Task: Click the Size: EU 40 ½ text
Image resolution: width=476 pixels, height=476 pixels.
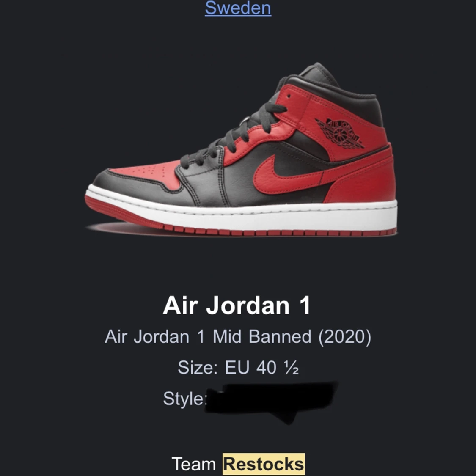Action: [238, 367]
